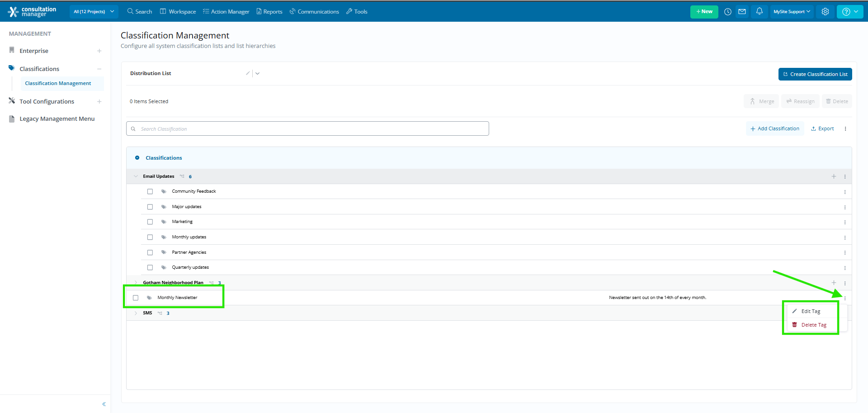
Task: Open the Reports menu
Action: click(269, 12)
